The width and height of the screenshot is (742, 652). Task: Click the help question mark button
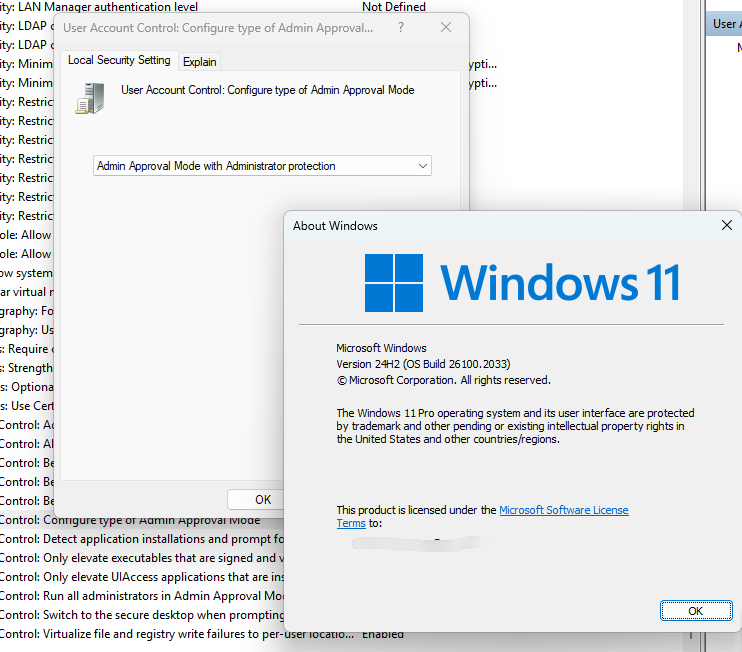pyautogui.click(x=401, y=27)
